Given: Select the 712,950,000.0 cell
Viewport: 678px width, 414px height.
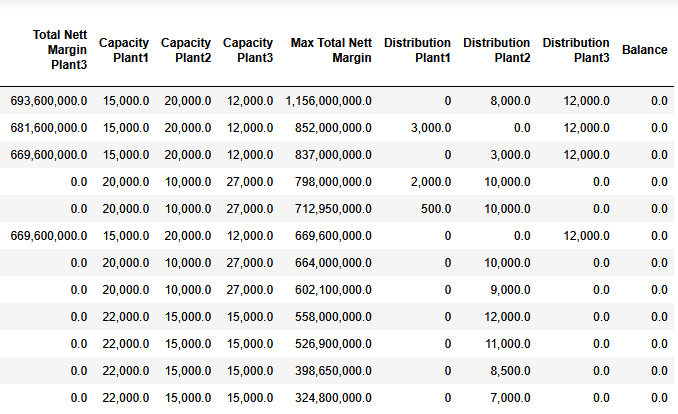Looking at the screenshot, I should (333, 209).
